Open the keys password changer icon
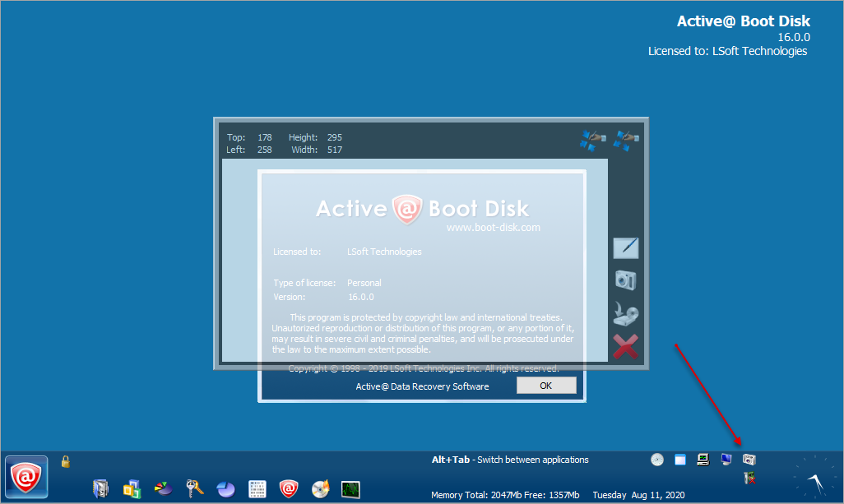The width and height of the screenshot is (844, 504). (194, 488)
